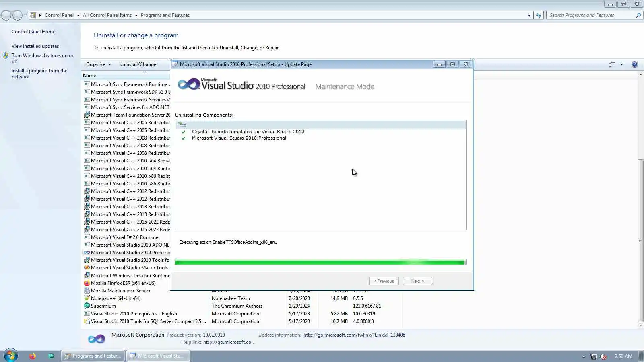The width and height of the screenshot is (644, 362).
Task: Select Visual Studio 2010 Prerequisites icon
Action: coord(87,313)
